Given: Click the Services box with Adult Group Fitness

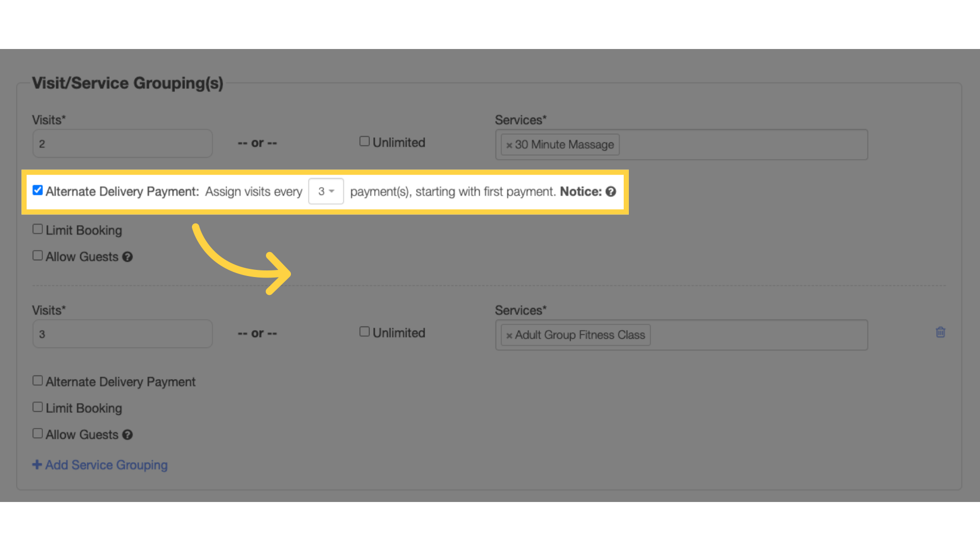Looking at the screenshot, I should 681,335.
